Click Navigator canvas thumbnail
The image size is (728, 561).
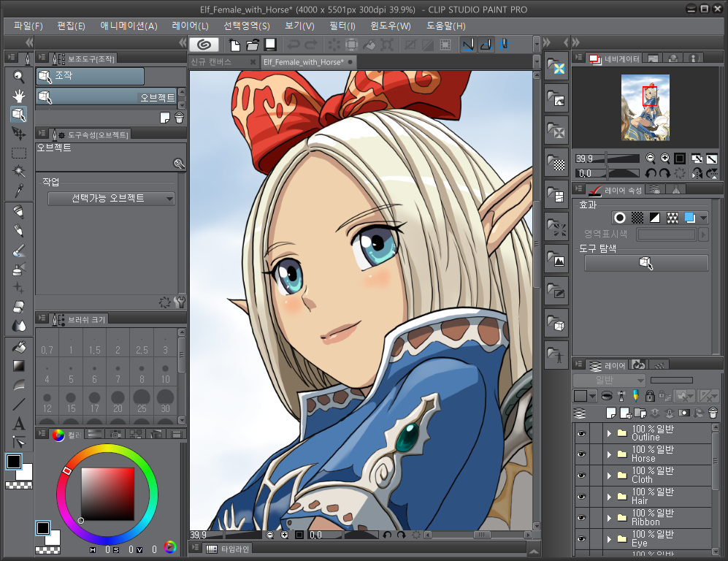coord(645,107)
